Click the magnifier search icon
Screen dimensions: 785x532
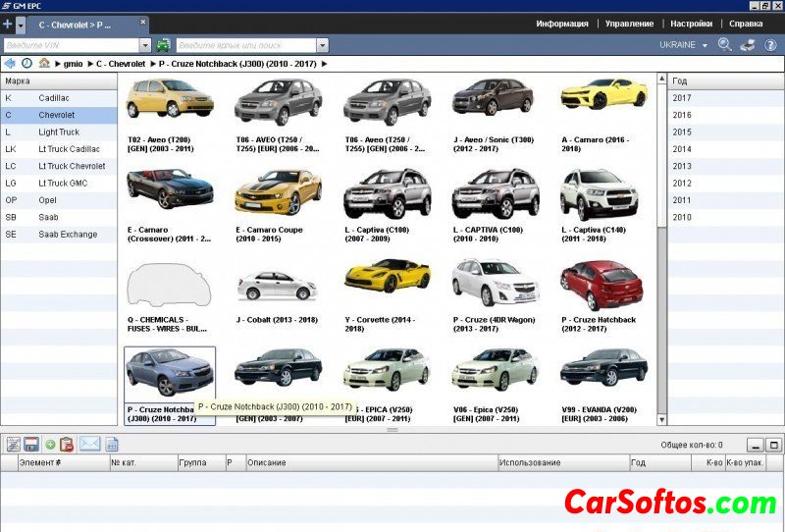[725, 45]
